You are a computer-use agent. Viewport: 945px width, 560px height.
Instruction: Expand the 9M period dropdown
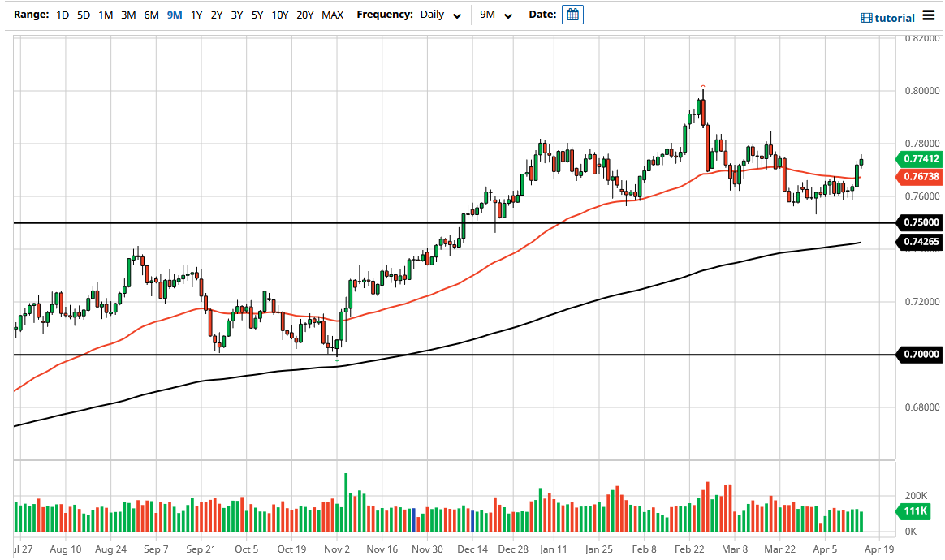tap(497, 15)
